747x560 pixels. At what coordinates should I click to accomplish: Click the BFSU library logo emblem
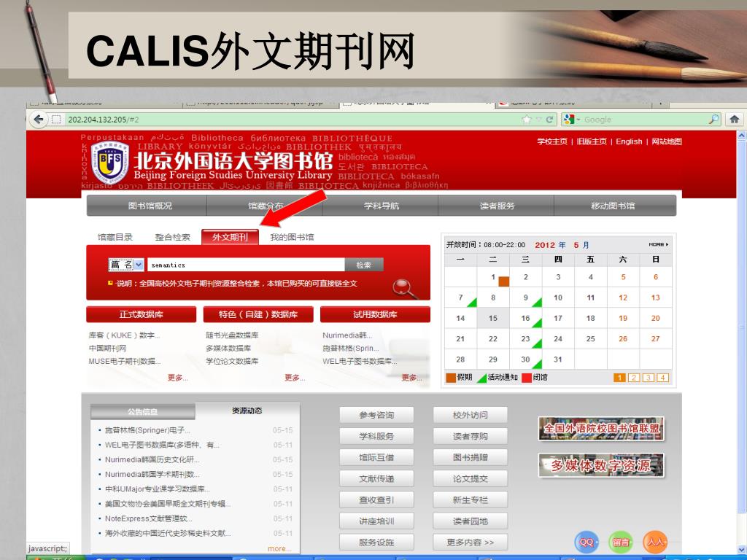[x=110, y=162]
